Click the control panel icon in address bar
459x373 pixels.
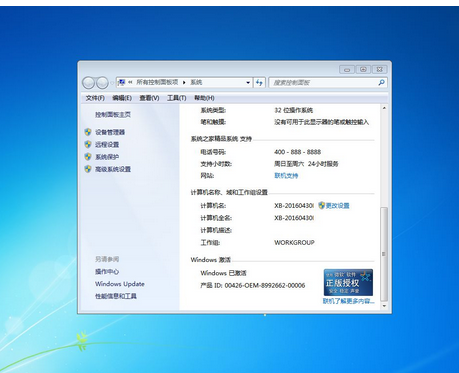coord(122,82)
